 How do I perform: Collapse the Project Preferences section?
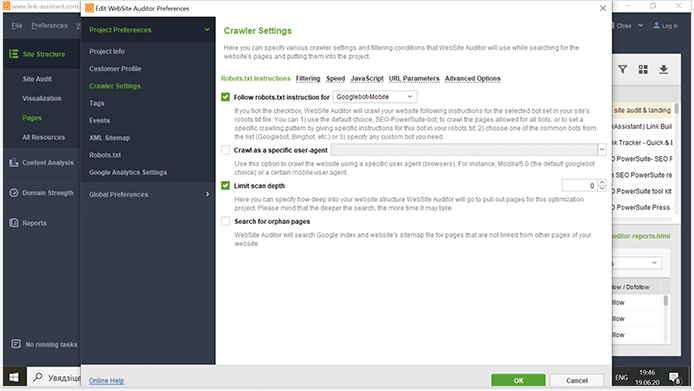pos(207,30)
